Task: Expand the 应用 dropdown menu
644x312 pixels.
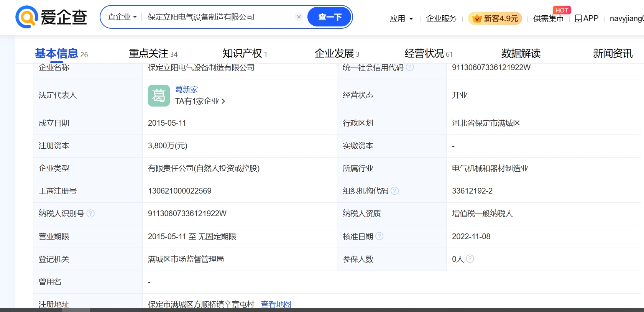Action: (x=401, y=18)
